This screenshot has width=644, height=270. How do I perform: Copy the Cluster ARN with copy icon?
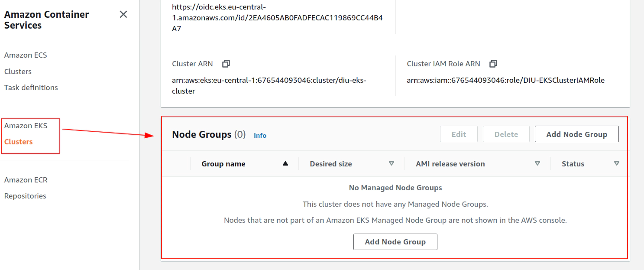[226, 64]
